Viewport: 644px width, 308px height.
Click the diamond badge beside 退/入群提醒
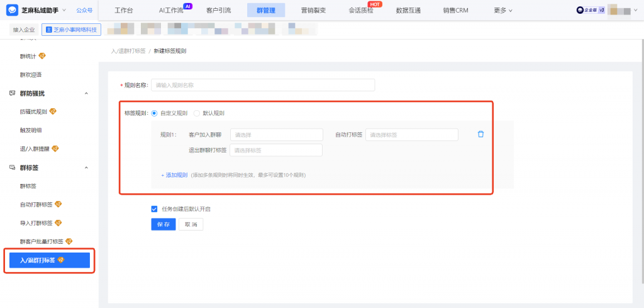(x=55, y=149)
